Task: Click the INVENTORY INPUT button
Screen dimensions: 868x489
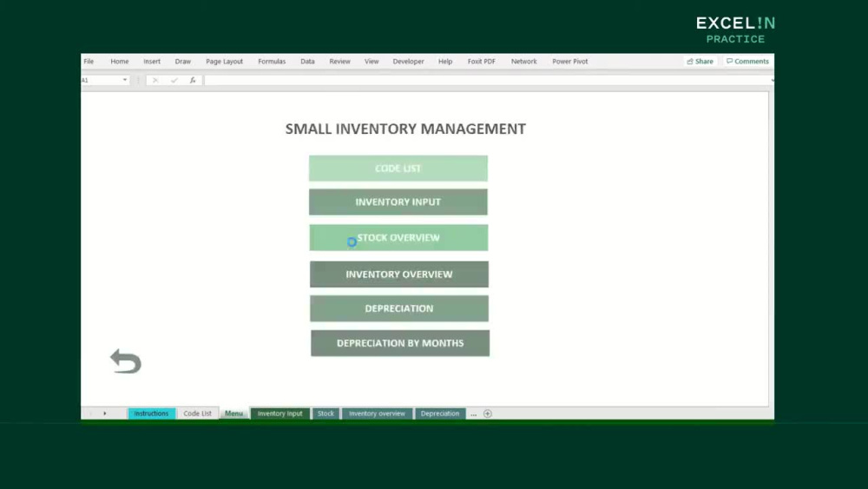Action: pos(398,202)
